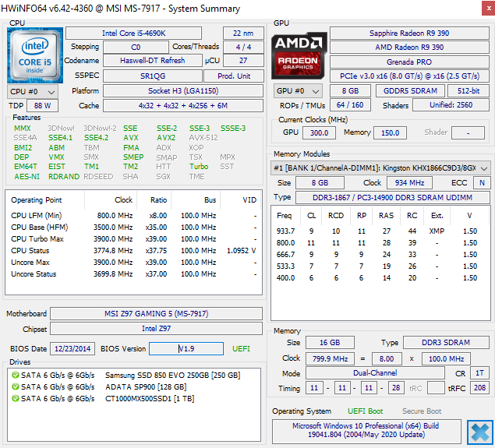Select the Intel Core i5-4690K name field

[133, 34]
